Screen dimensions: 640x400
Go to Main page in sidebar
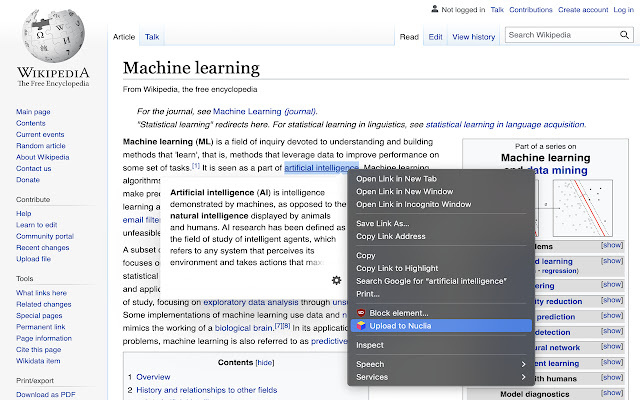pyautogui.click(x=33, y=112)
